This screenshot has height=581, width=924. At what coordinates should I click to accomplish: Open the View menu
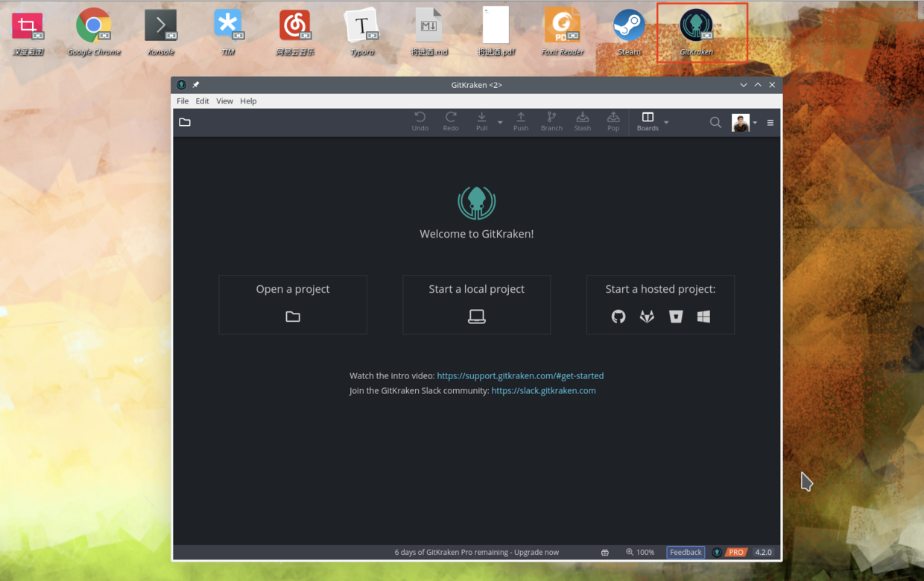coord(224,101)
